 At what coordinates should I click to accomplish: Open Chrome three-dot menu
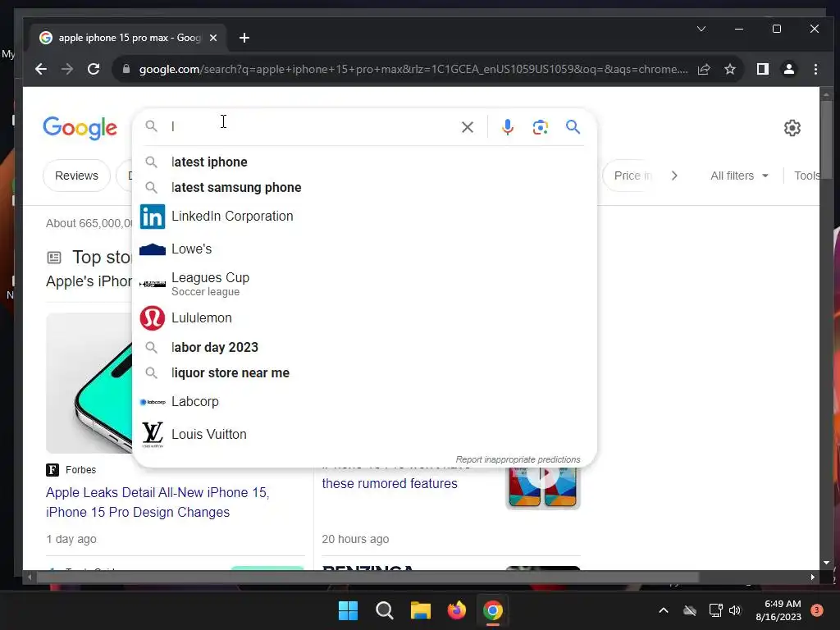(815, 69)
